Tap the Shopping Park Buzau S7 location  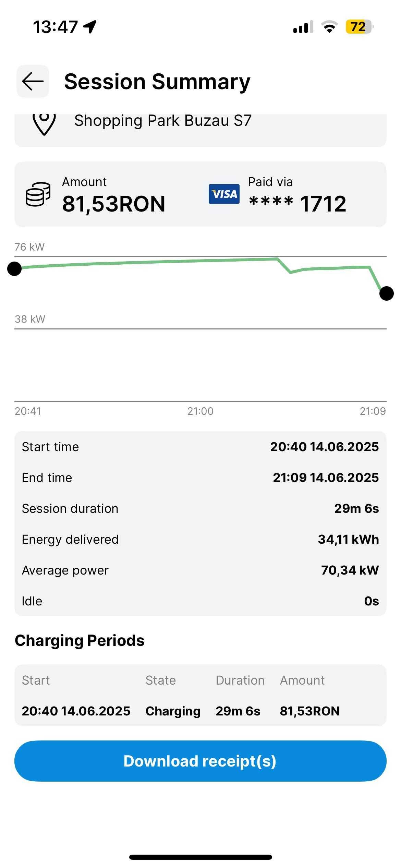163,121
